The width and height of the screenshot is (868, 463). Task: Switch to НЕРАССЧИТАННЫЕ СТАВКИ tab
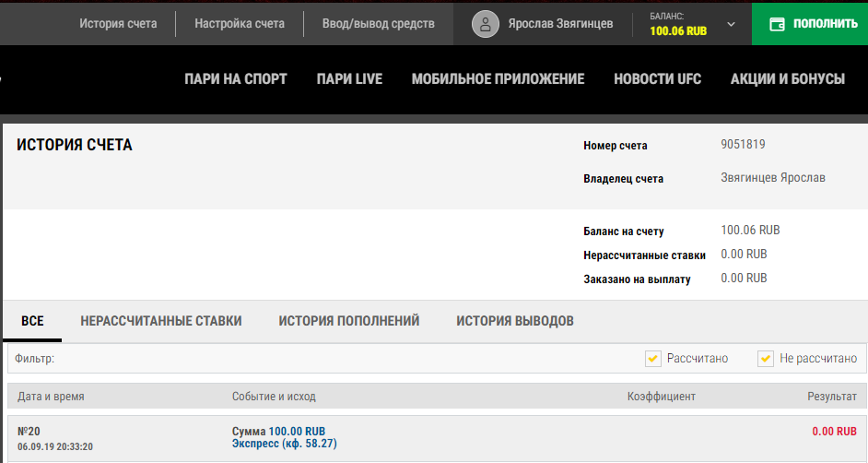[161, 321]
